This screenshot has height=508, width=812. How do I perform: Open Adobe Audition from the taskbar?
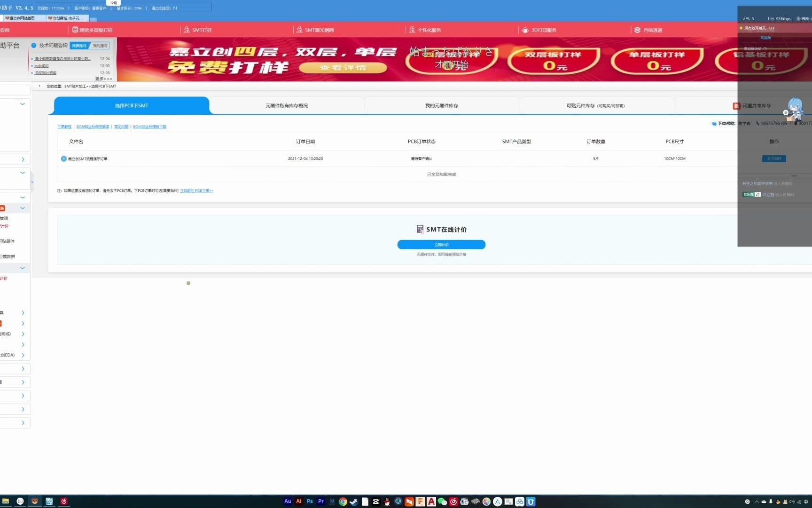[x=288, y=501]
